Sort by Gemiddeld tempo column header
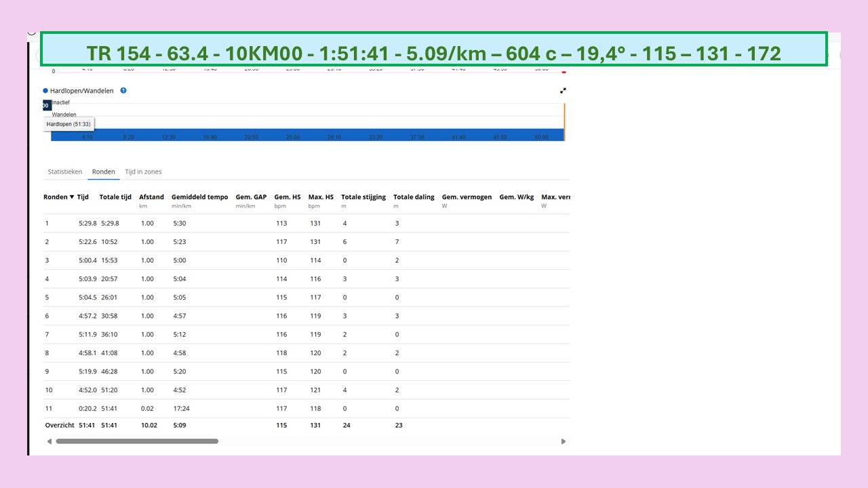This screenshot has height=488, width=868. 200,197
